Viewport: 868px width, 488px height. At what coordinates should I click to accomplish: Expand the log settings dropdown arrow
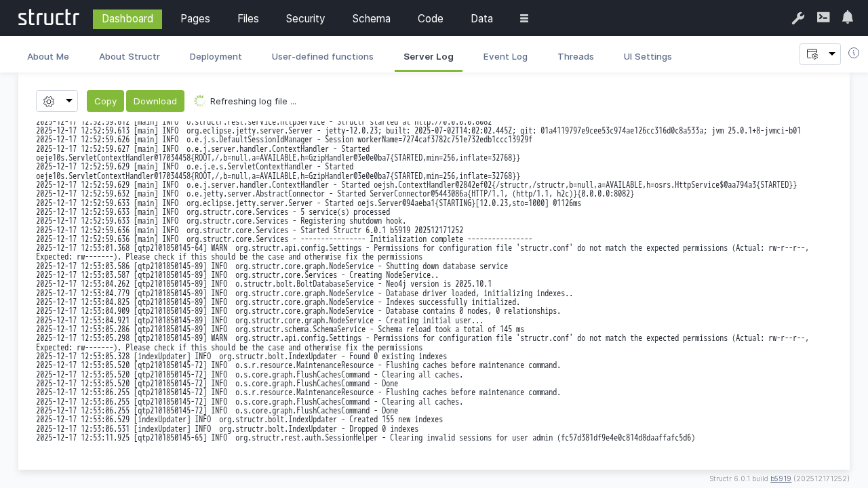[68, 101]
